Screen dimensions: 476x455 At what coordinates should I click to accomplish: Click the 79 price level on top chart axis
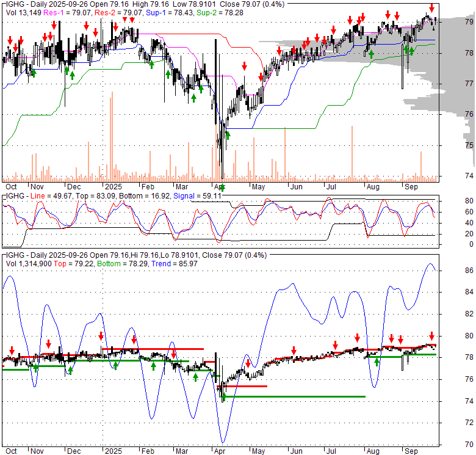(469, 21)
